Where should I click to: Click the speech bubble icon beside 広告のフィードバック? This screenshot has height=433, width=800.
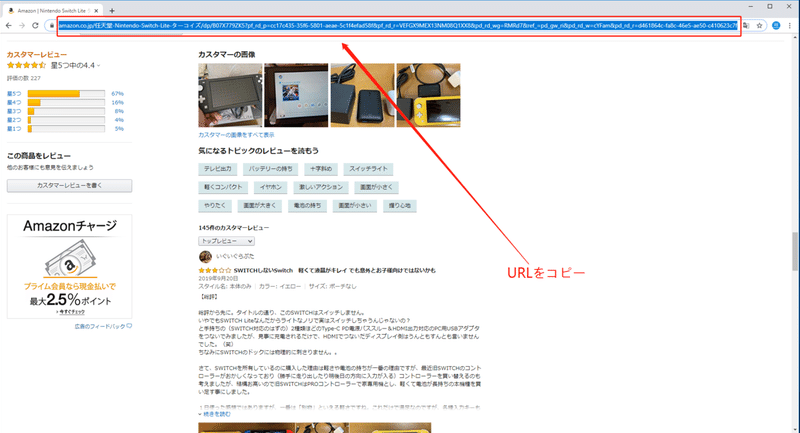[x=129, y=326]
